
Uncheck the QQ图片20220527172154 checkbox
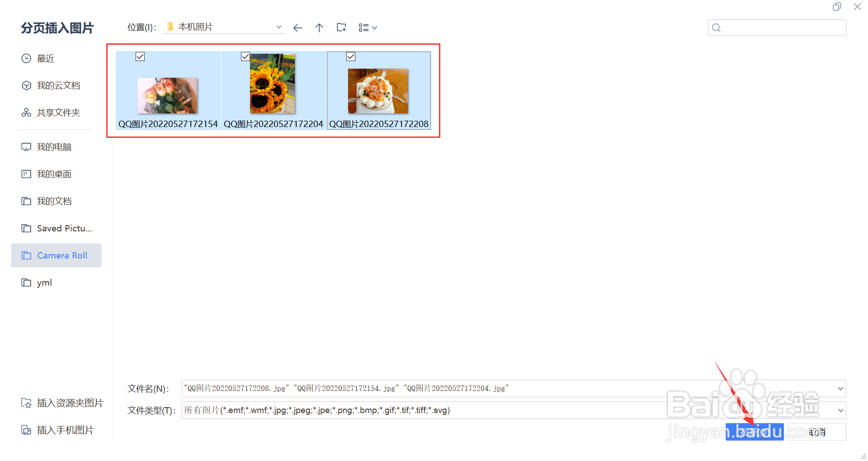(x=140, y=56)
